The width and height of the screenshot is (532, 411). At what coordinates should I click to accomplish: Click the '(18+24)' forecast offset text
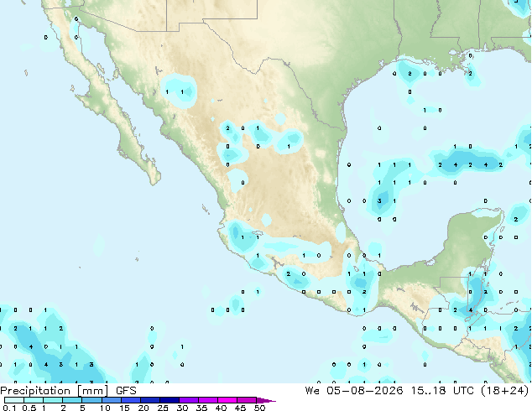pyautogui.click(x=505, y=391)
